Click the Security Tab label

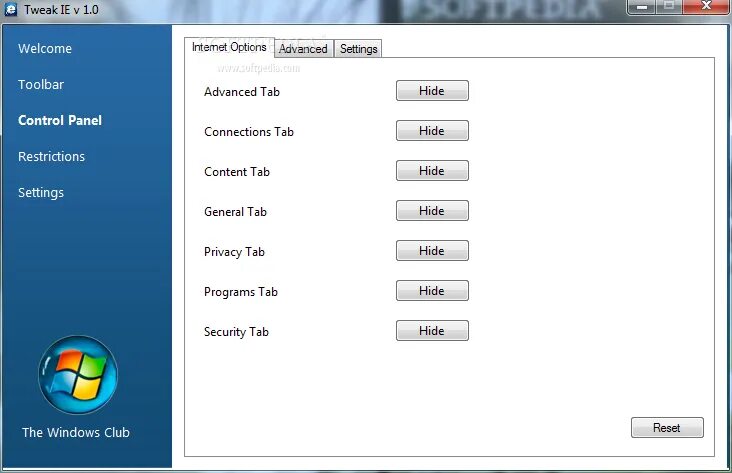pyautogui.click(x=236, y=332)
